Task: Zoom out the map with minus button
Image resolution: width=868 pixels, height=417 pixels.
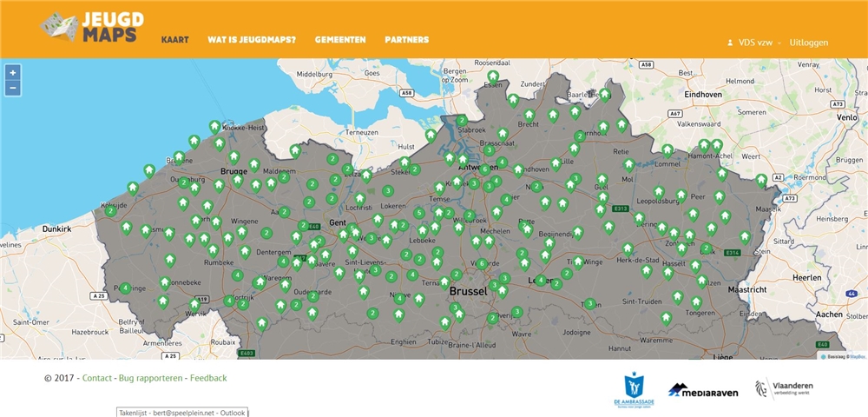Action: [x=13, y=88]
